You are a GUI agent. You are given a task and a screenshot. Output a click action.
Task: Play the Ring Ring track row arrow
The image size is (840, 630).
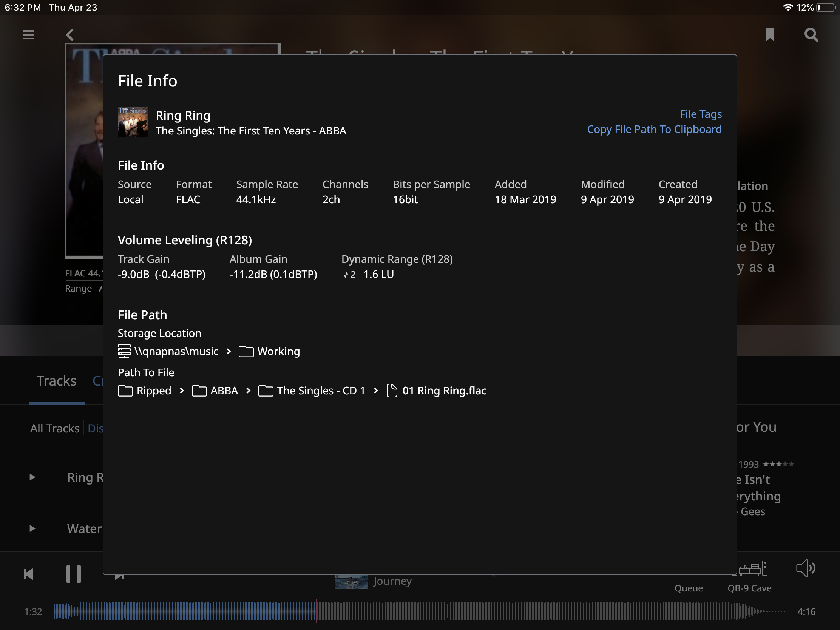[x=32, y=477]
